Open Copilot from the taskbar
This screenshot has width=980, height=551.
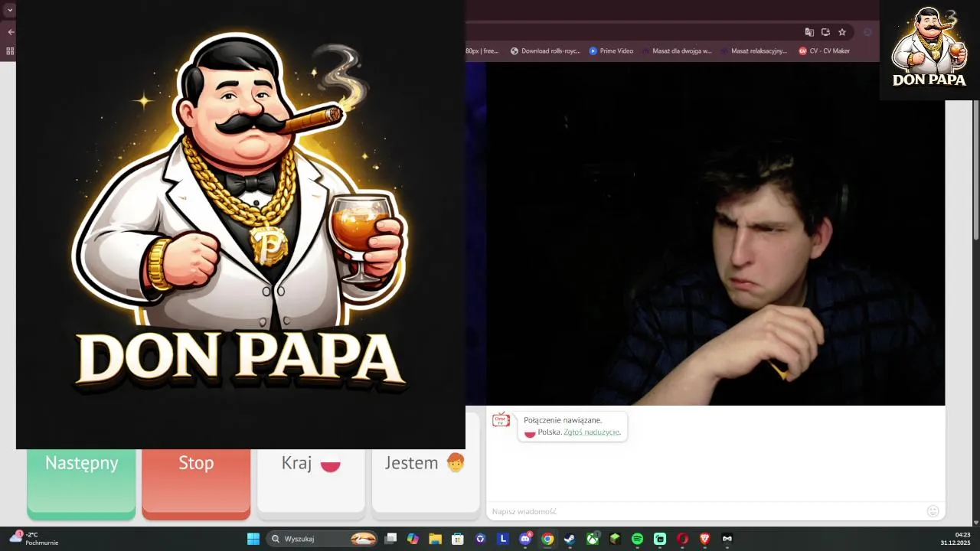[x=413, y=539]
